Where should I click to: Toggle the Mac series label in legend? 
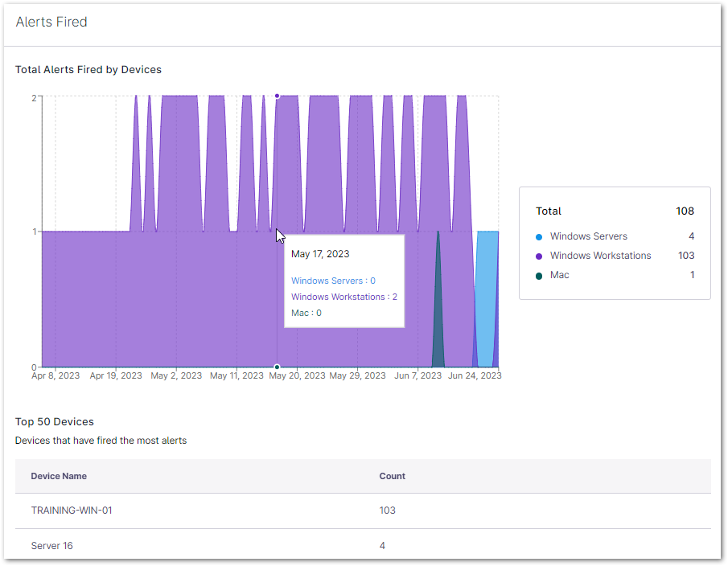tap(559, 275)
